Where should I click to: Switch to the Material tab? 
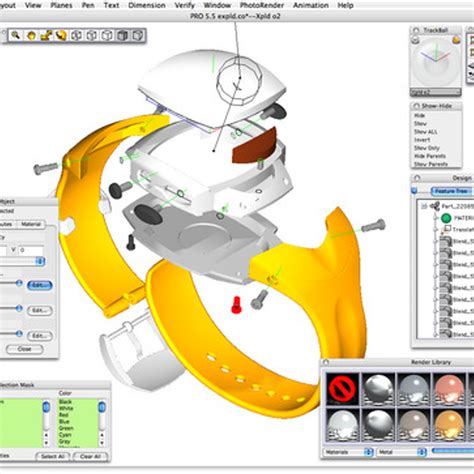click(31, 224)
